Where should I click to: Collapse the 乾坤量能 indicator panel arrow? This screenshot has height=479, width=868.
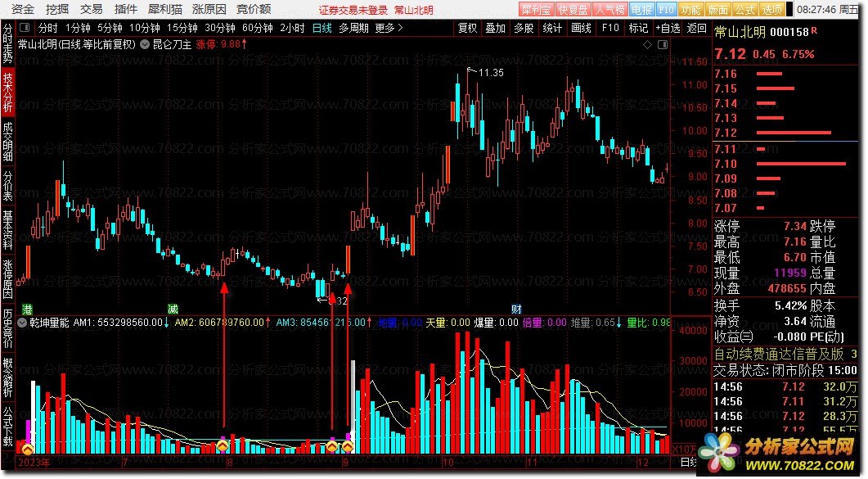[x=23, y=323]
